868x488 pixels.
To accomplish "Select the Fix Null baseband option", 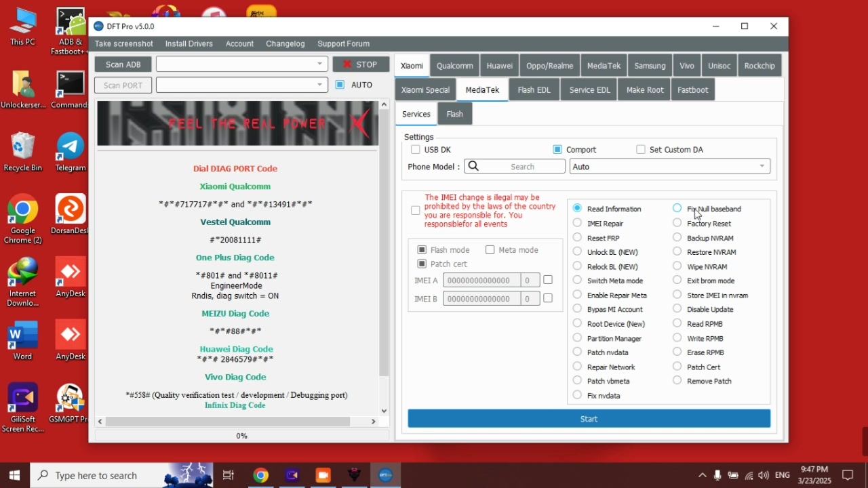I will tap(677, 208).
